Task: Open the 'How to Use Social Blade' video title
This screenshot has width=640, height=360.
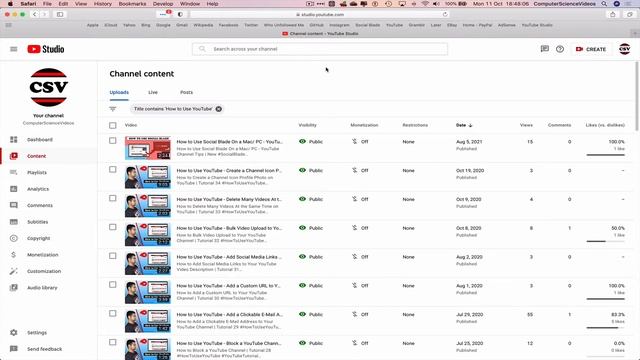Action: [x=229, y=142]
